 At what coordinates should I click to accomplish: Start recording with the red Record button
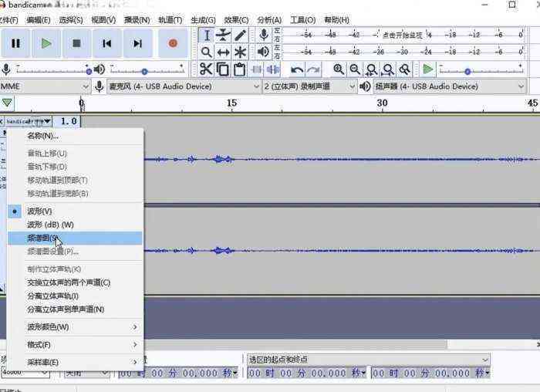point(173,43)
